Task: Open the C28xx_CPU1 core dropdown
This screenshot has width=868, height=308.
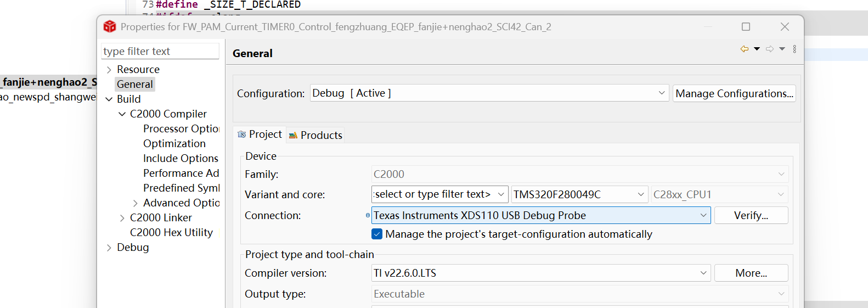Action: 720,194
